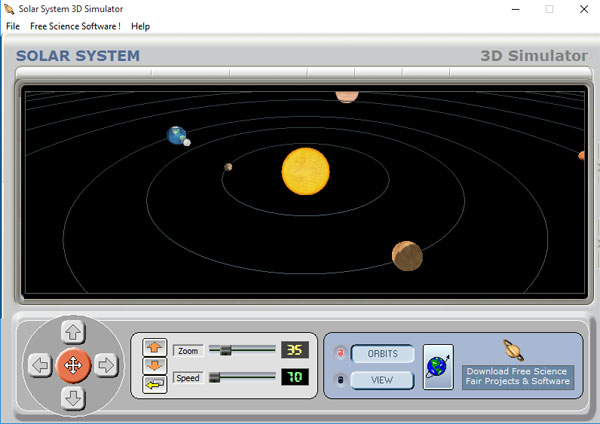Viewport: 600px width, 424px height.
Task: Click the orange up arrow increase button
Action: coord(155,347)
